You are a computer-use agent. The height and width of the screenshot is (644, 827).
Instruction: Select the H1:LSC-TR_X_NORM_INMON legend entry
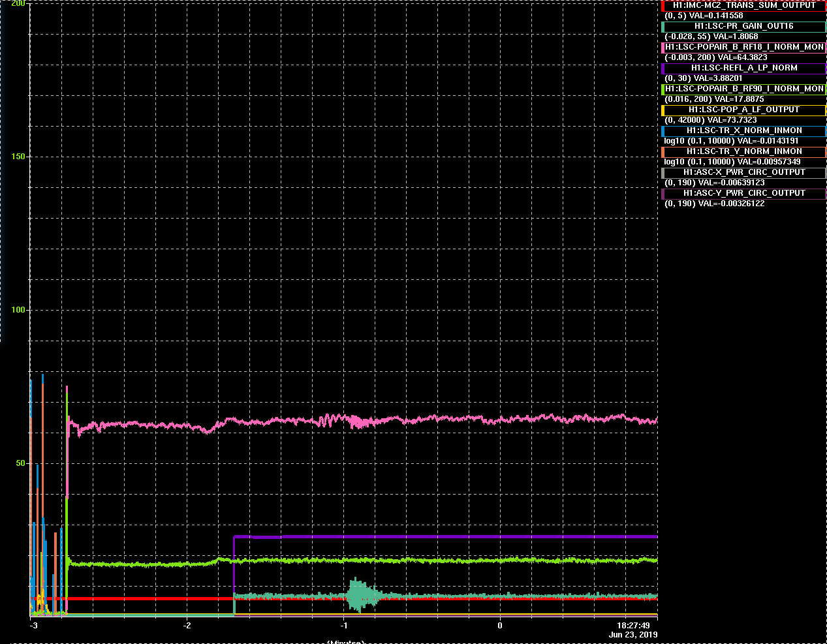click(743, 130)
